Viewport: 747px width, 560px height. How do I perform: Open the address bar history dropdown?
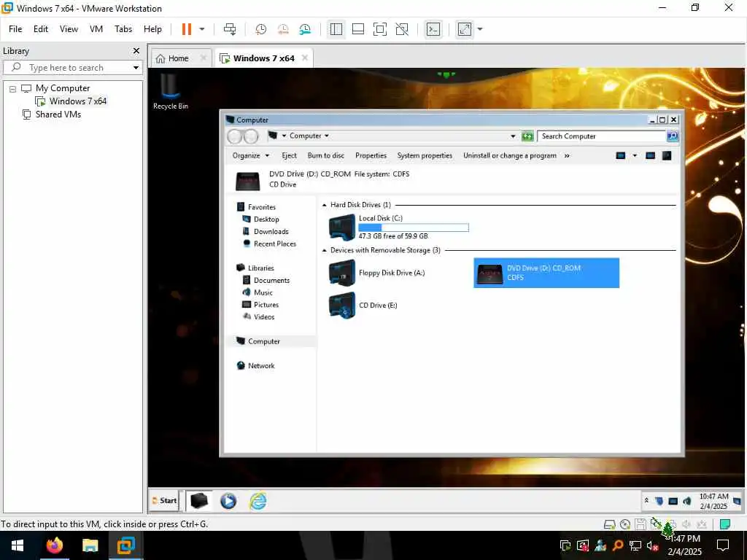point(513,136)
